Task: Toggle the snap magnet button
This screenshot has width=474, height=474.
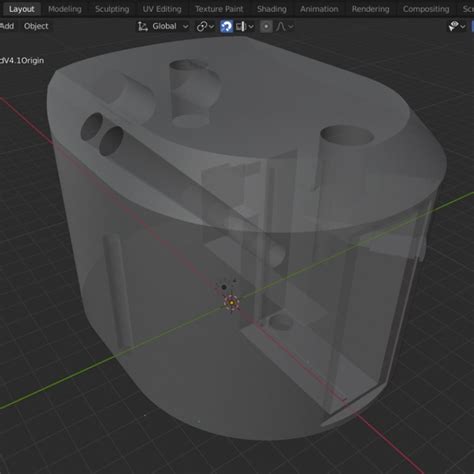Action: 226,26
